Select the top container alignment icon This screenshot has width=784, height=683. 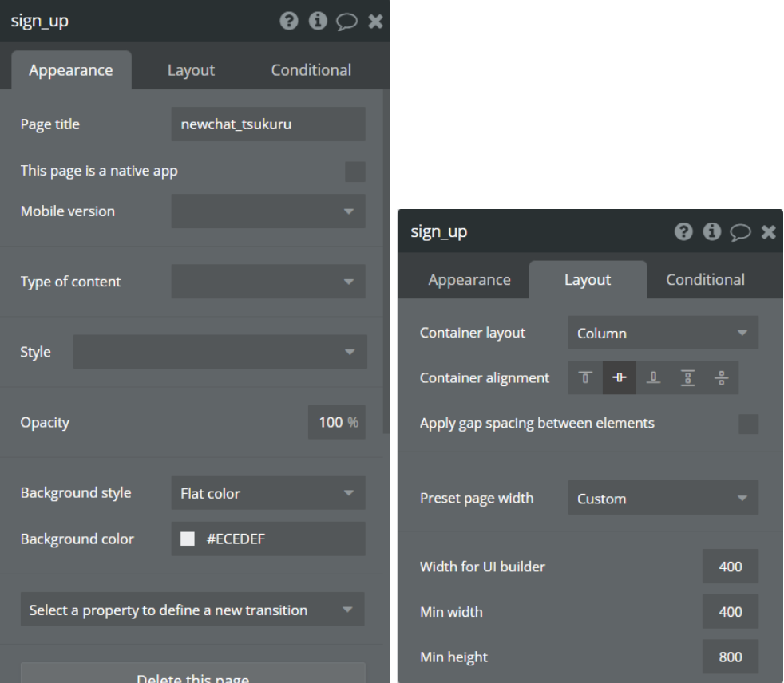pyautogui.click(x=585, y=378)
